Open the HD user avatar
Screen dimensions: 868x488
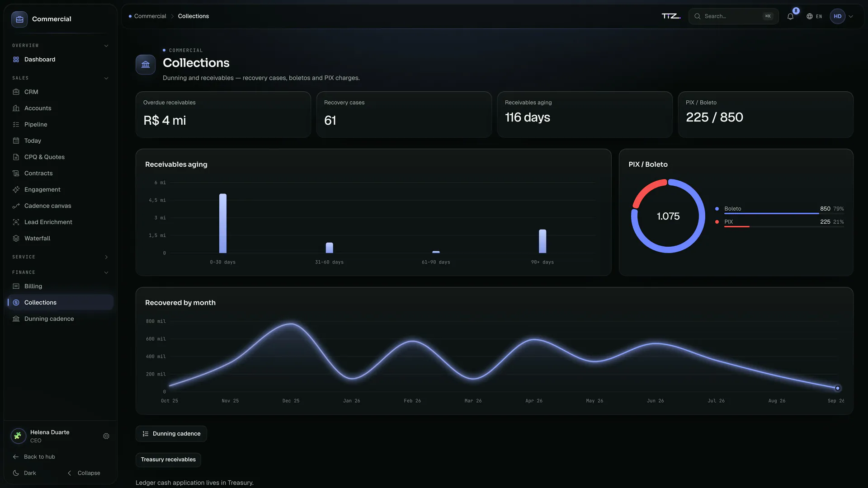838,16
